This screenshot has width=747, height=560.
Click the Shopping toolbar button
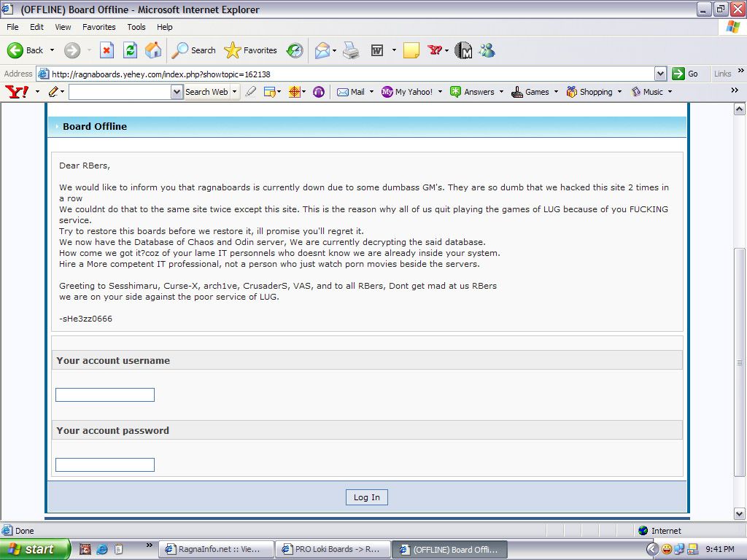pyautogui.click(x=589, y=91)
